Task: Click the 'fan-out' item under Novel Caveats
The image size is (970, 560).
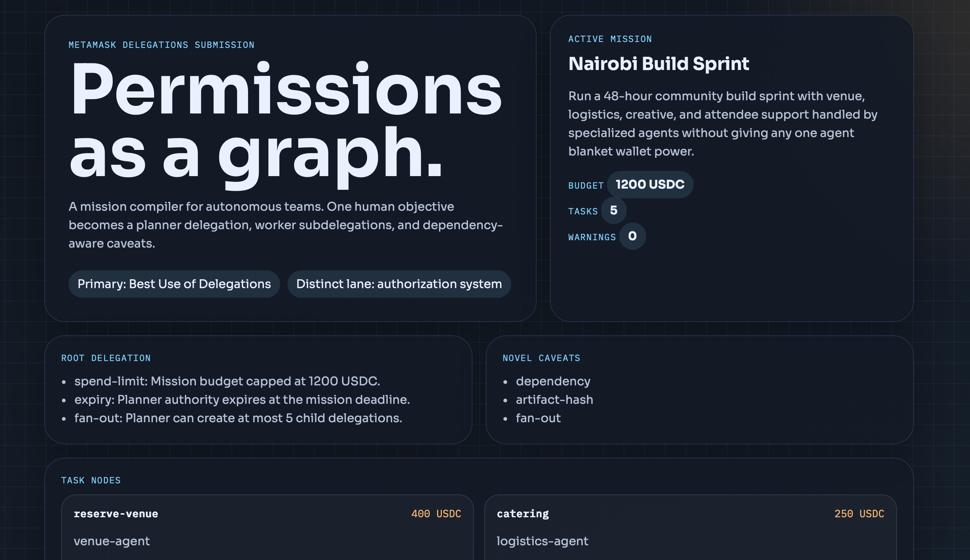Action: point(538,418)
